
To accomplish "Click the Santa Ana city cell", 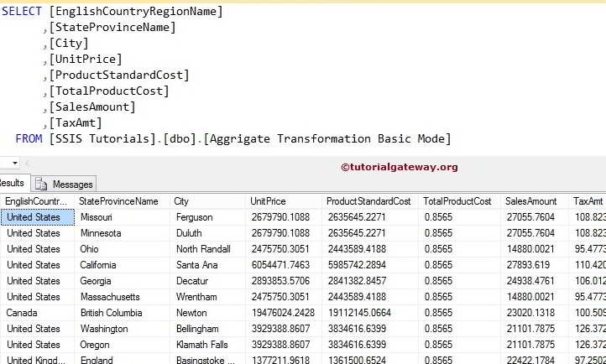I will click(207, 265).
